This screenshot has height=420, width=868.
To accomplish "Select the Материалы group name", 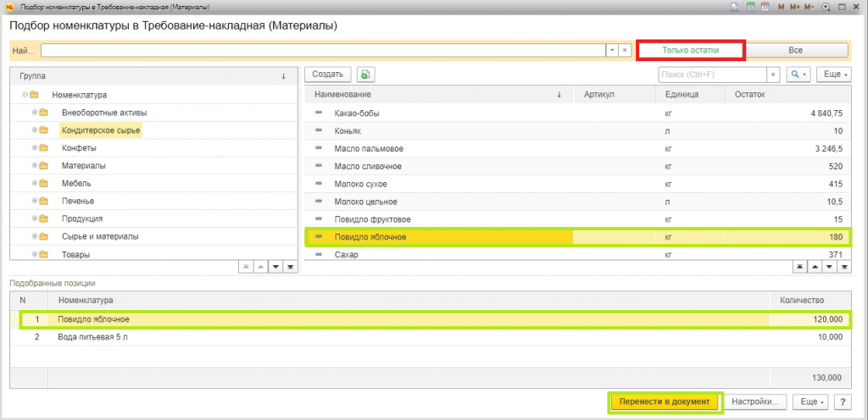I will pyautogui.click(x=84, y=166).
